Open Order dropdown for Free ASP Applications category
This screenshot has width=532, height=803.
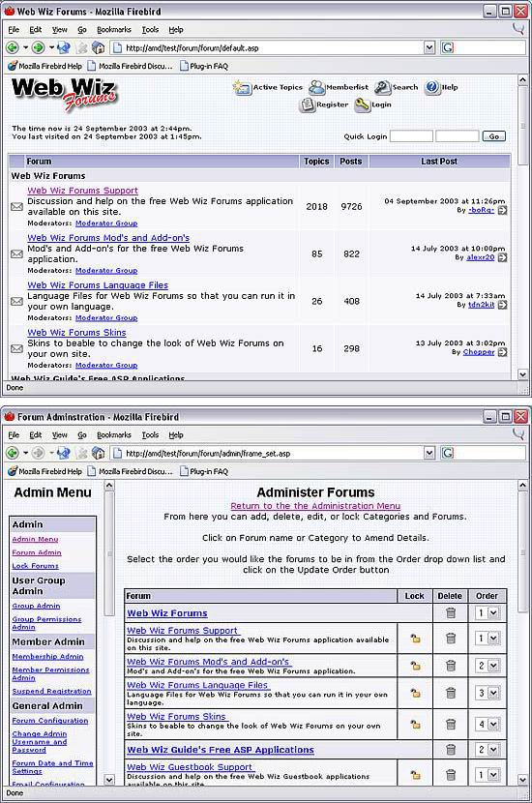(487, 750)
